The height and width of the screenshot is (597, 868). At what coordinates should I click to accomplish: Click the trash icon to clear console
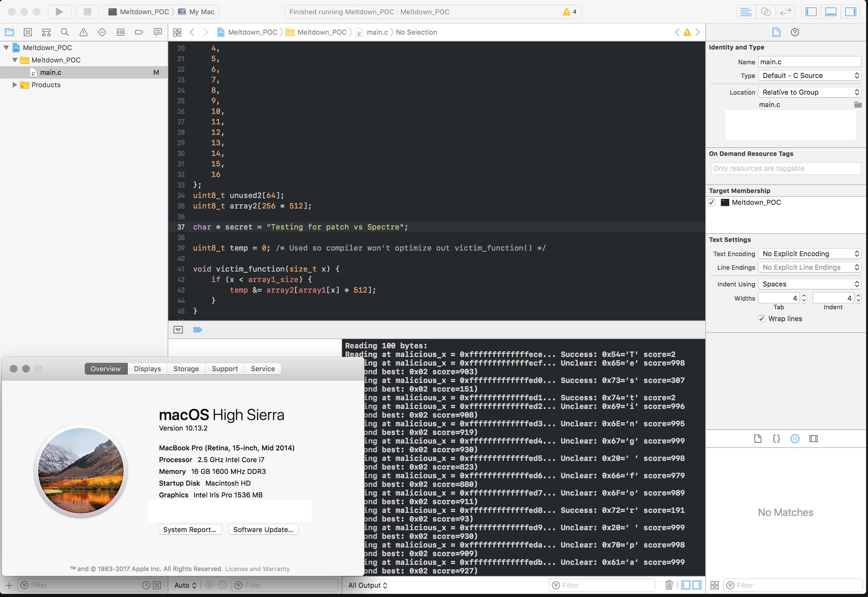coord(669,585)
